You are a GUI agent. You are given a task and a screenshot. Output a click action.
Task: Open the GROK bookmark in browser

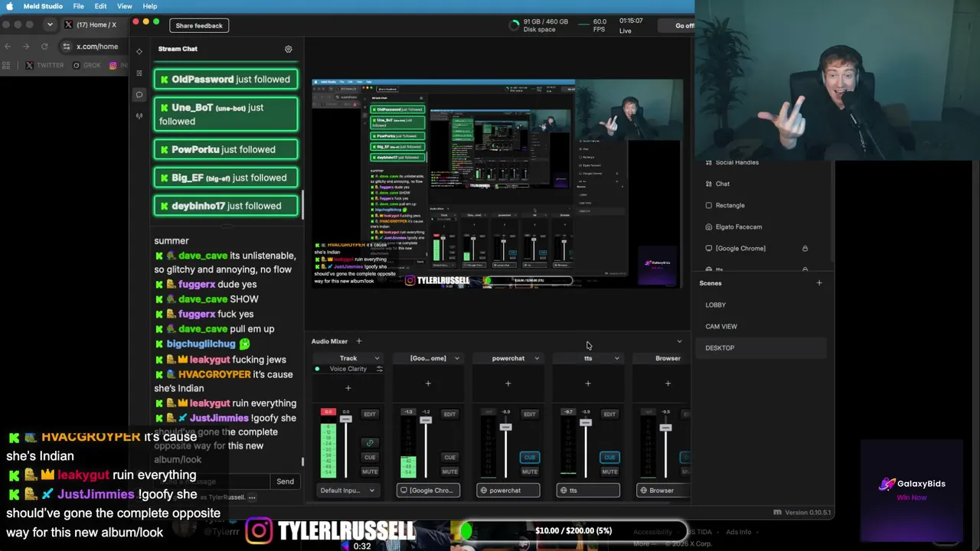(87, 66)
